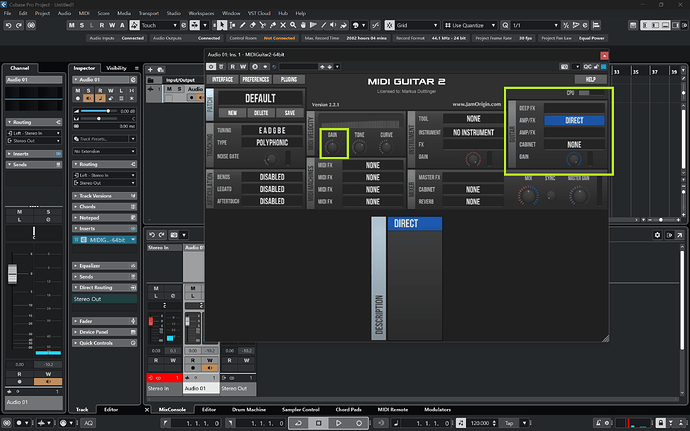
Task: Click the Play transport button
Action: (338, 423)
